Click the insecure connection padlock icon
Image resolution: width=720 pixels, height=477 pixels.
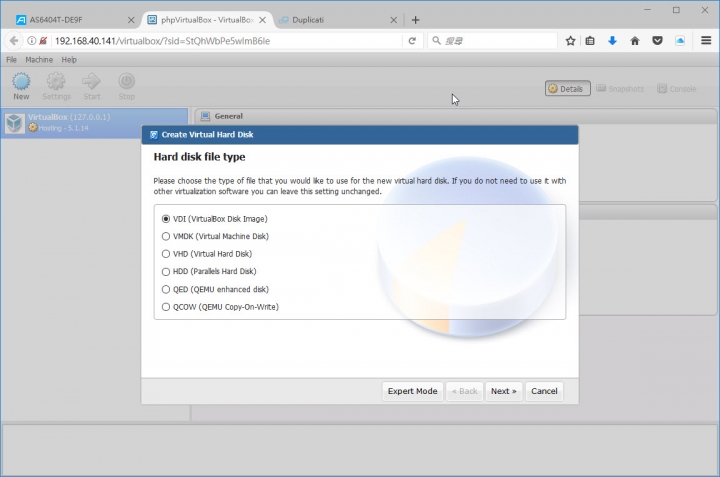43,41
